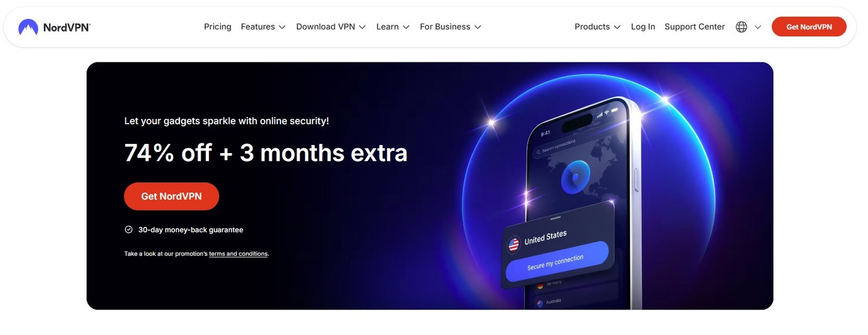Screen dimensions: 868x335
Task: Click the red Get NordVPN header button
Action: (809, 27)
